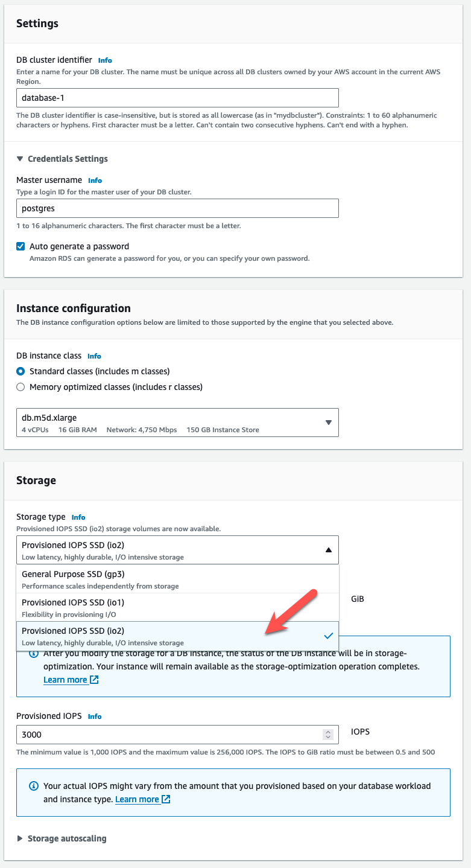The height and width of the screenshot is (868, 471).
Task: Choose the General Purpose SSD (gp3) option
Action: (177, 579)
